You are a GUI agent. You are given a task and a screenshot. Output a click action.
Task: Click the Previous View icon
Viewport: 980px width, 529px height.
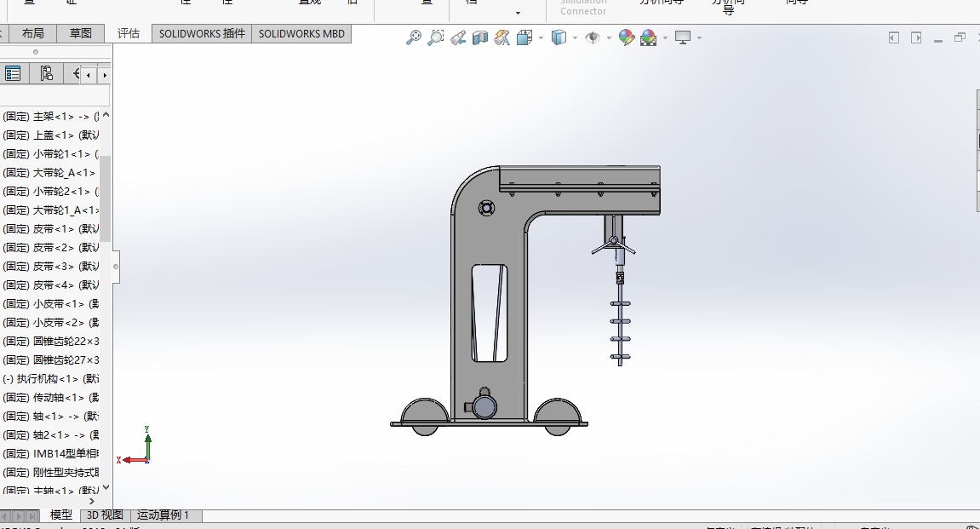[x=458, y=37]
